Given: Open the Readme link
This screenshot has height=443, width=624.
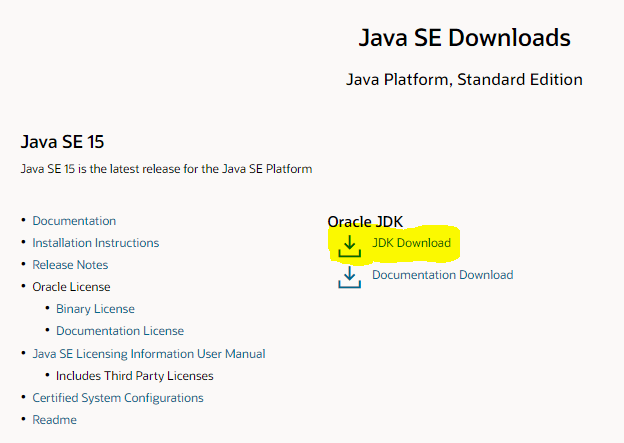Looking at the screenshot, I should [55, 420].
